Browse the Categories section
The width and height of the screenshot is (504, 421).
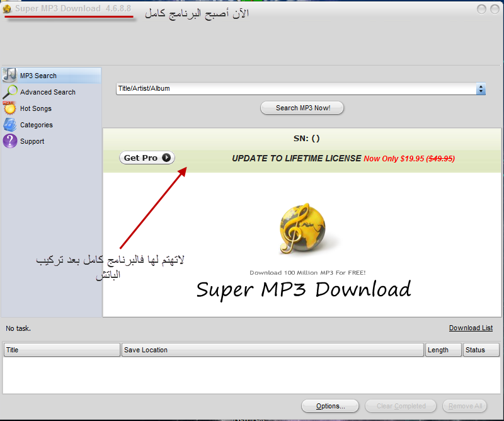pos(52,125)
